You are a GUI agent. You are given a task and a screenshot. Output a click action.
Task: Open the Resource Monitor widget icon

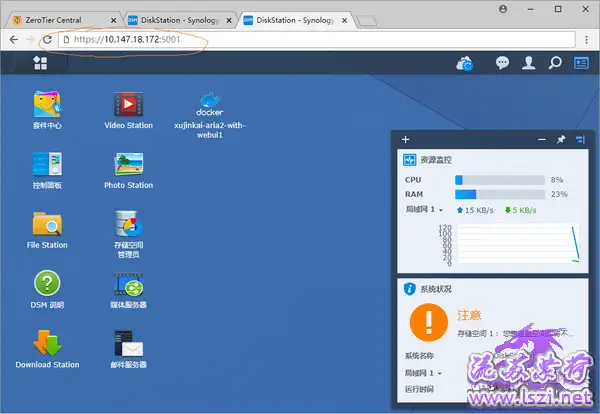click(410, 160)
